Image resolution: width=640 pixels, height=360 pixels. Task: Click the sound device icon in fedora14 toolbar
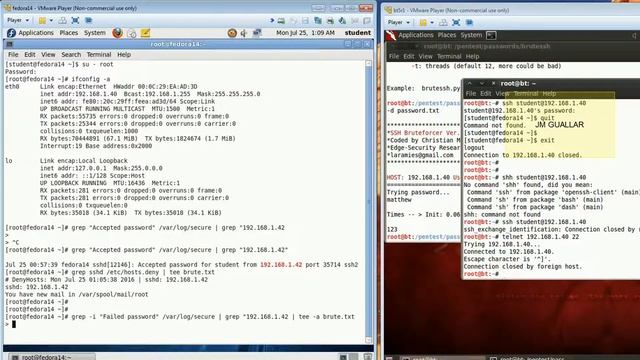[342, 20]
